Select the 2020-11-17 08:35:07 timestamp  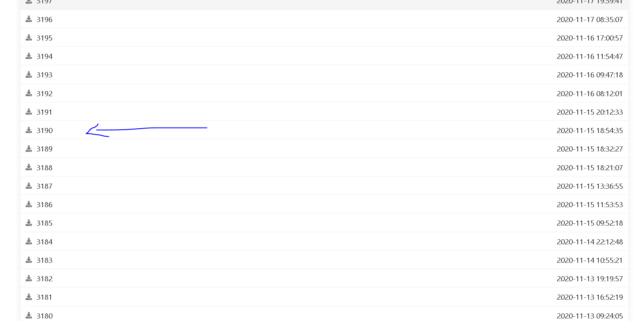(590, 20)
